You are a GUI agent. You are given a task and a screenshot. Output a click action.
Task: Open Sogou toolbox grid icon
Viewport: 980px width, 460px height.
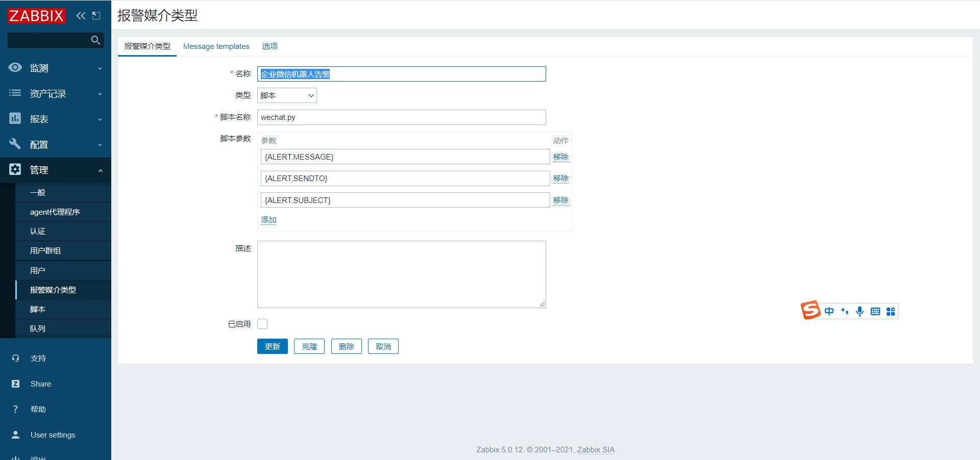point(891,311)
